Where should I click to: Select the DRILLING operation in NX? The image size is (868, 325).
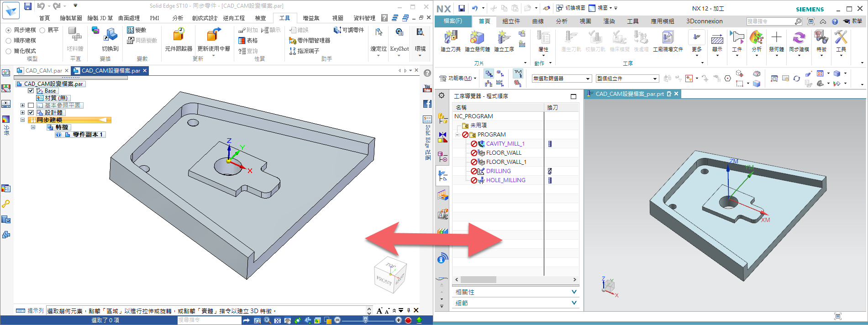click(498, 171)
